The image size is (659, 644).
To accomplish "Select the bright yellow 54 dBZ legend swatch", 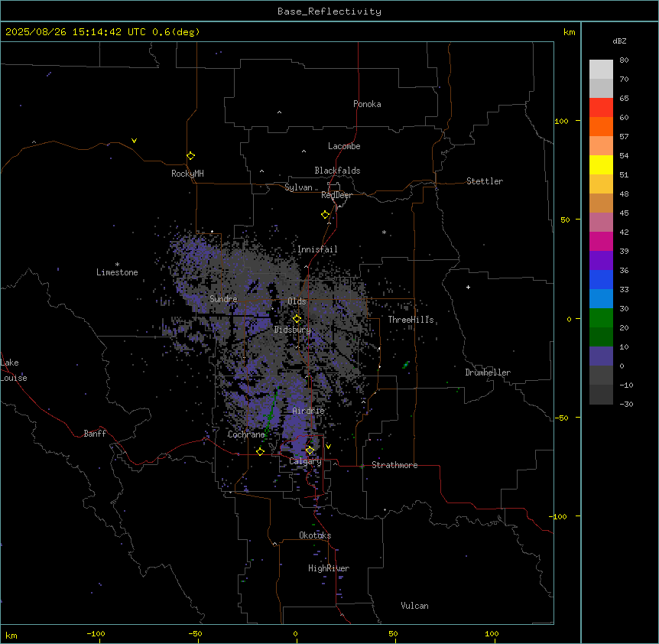I will pos(601,164).
